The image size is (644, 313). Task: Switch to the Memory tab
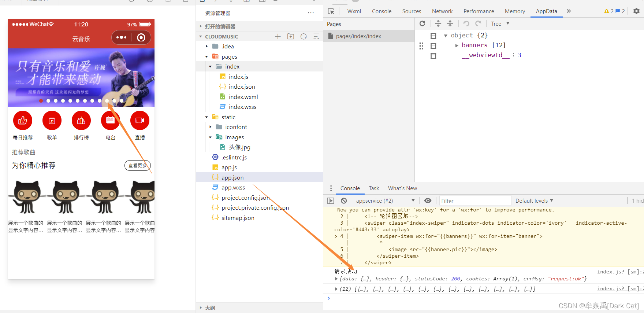[515, 11]
